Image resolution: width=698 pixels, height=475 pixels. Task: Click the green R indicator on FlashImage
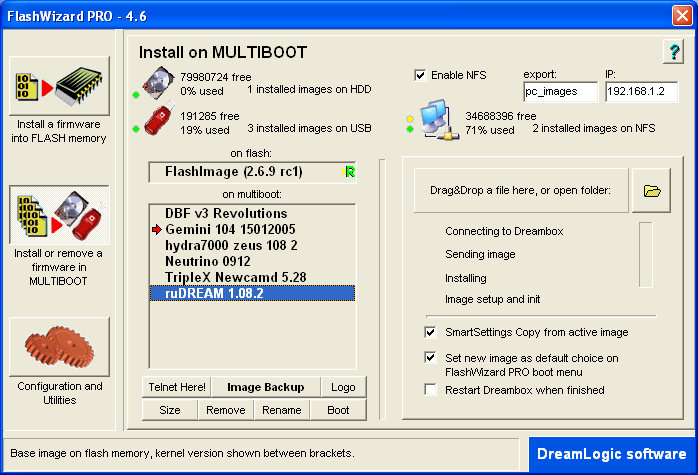[x=349, y=172]
